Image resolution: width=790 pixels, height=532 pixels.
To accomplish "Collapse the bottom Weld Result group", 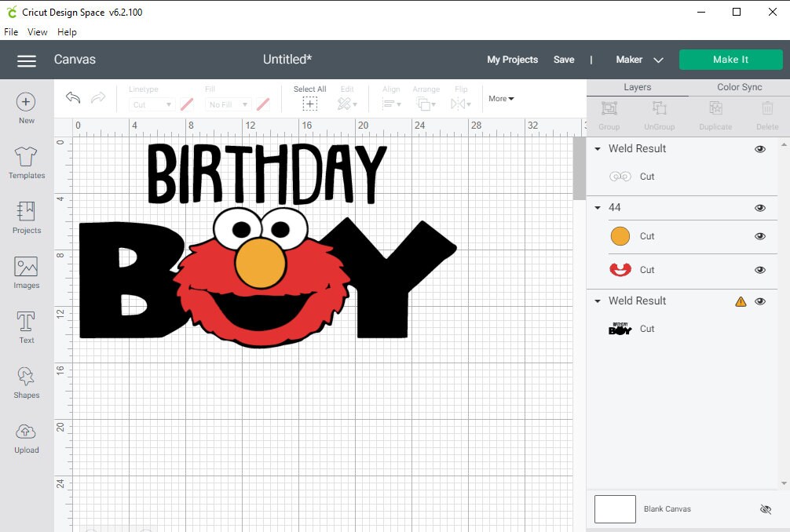I will (x=598, y=301).
